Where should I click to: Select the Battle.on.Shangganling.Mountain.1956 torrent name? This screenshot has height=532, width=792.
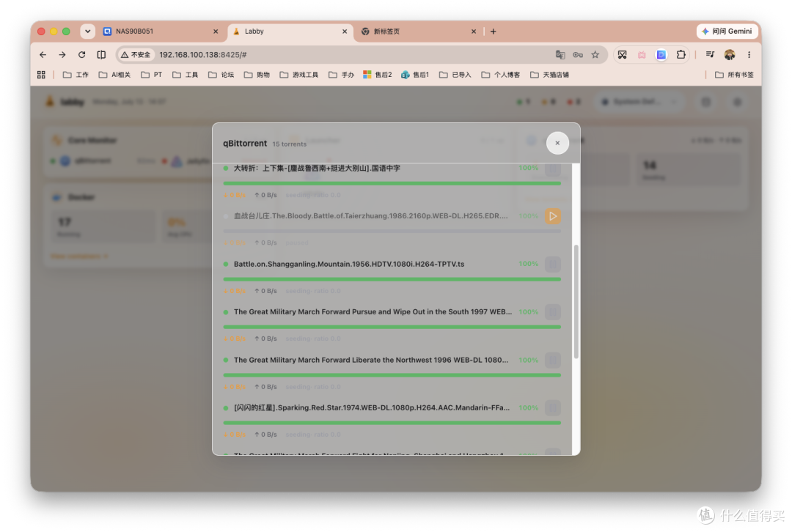(349, 264)
